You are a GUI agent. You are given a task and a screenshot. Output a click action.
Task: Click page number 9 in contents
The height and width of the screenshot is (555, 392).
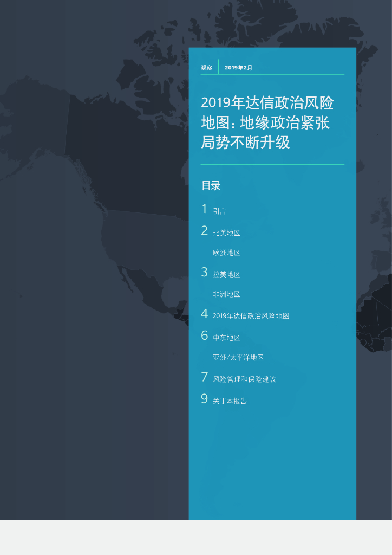(204, 398)
